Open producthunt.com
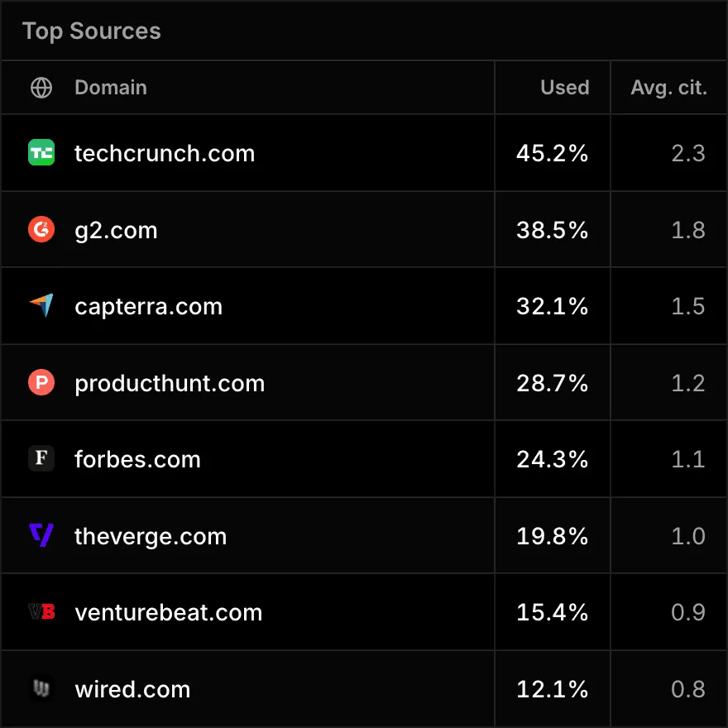 169,382
